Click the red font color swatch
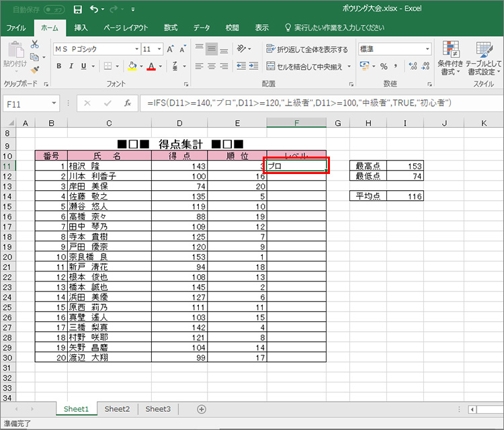Image resolution: width=504 pixels, height=430 pixels. (x=151, y=67)
